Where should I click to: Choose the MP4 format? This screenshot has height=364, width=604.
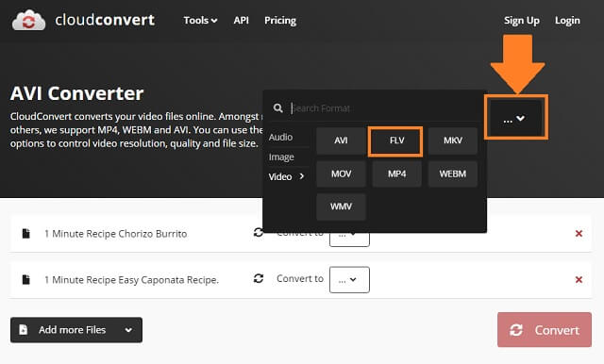tap(396, 174)
